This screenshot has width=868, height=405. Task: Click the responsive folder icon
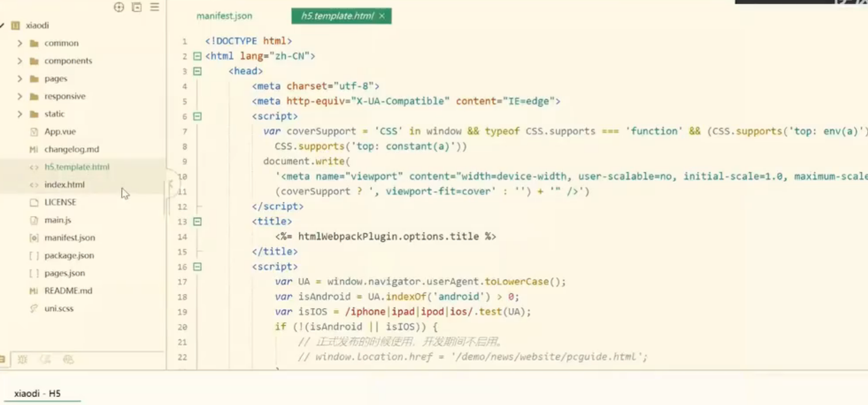pos(34,96)
